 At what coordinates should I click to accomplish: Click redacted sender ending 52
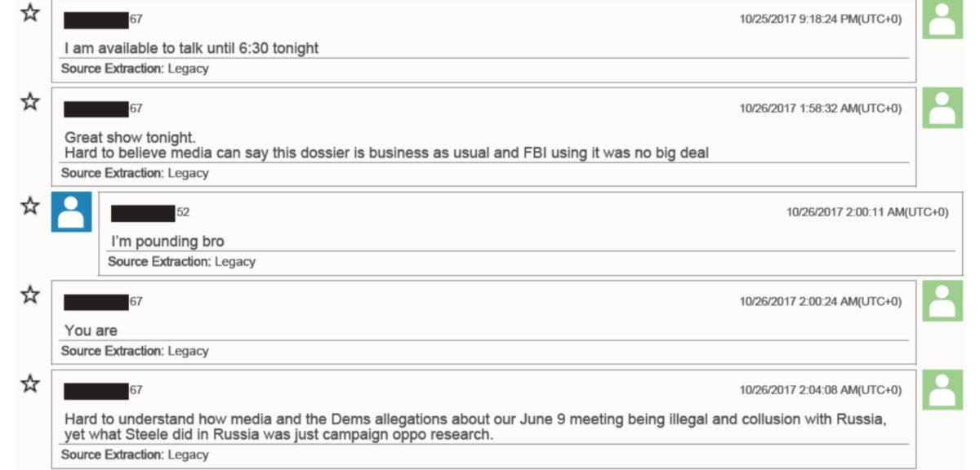(x=150, y=213)
